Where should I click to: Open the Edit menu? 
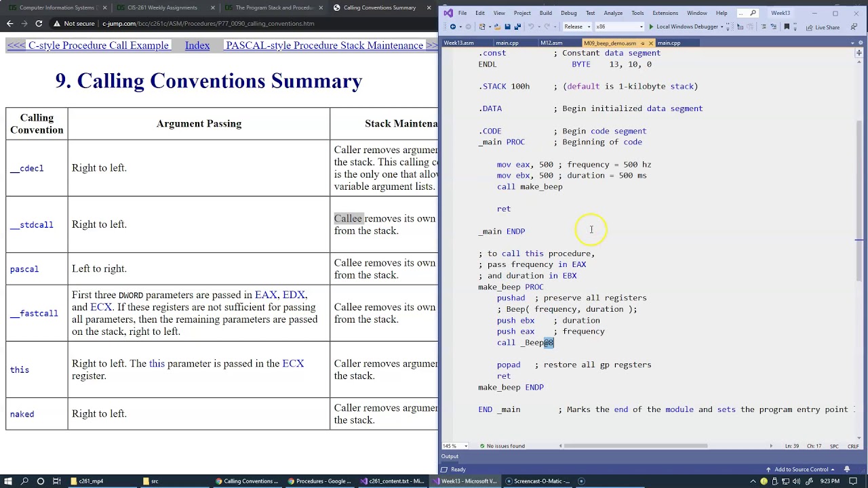pos(479,13)
